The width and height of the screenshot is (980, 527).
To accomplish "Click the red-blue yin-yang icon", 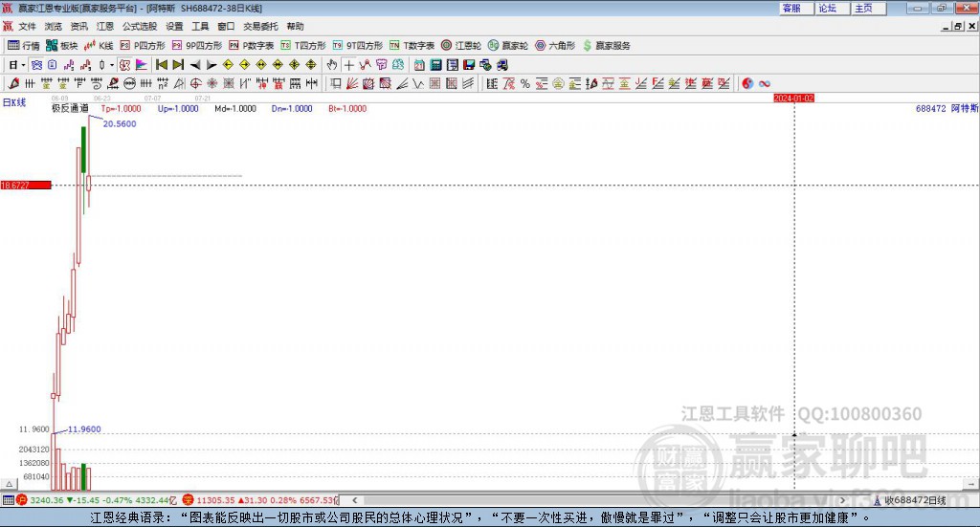I will point(747,83).
